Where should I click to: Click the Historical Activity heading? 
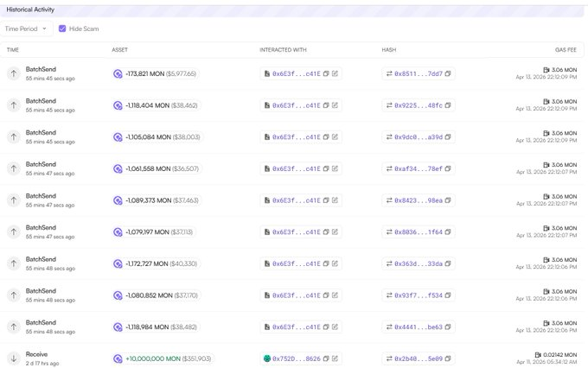pyautogui.click(x=30, y=10)
